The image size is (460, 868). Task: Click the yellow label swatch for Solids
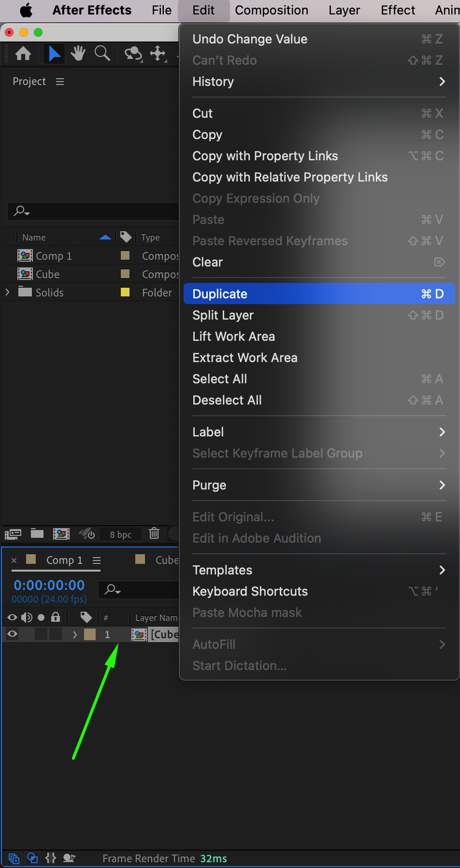[x=125, y=292]
